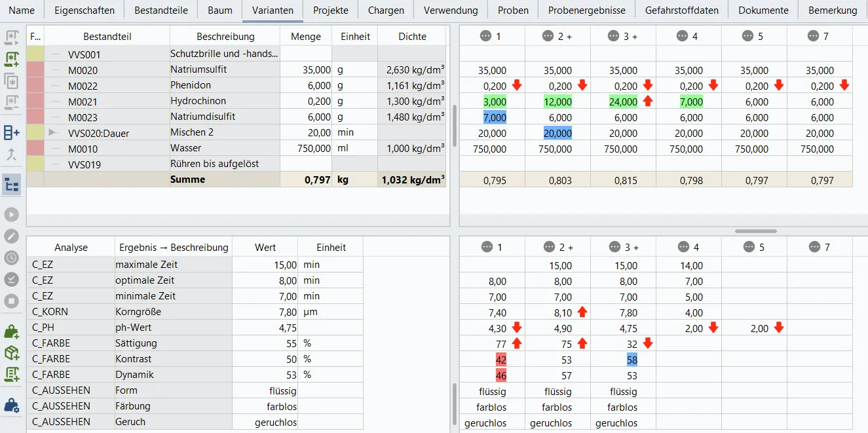Click the Beschreibung column header
The width and height of the screenshot is (868, 433).
click(x=225, y=36)
